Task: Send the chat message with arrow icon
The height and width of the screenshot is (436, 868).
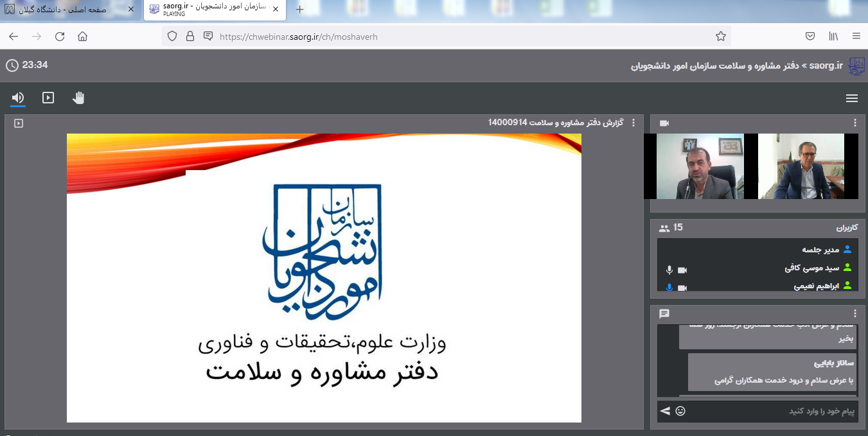Action: click(x=665, y=411)
